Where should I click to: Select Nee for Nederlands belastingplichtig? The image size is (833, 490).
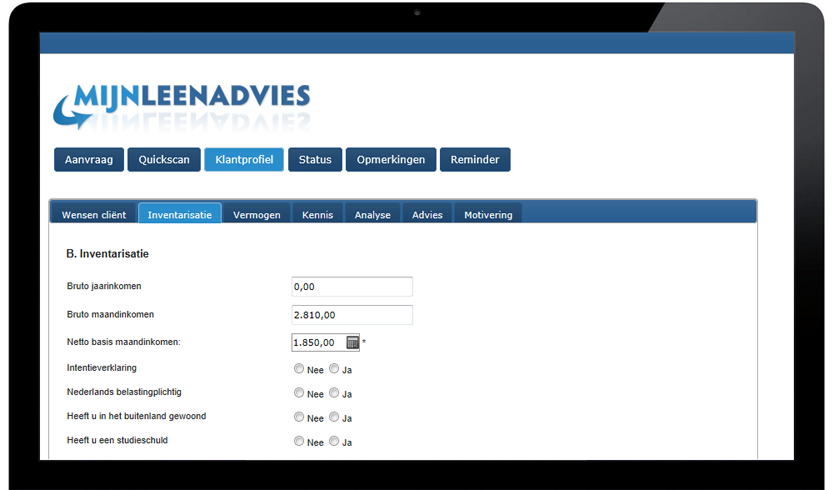point(299,393)
